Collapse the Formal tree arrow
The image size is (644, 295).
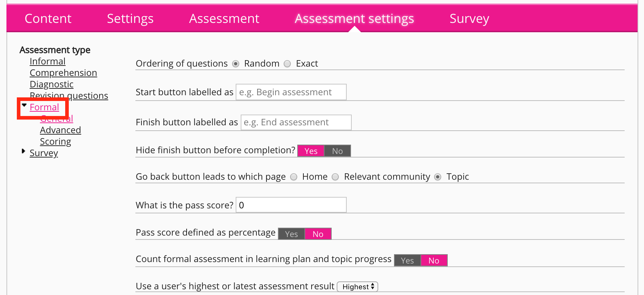(24, 105)
